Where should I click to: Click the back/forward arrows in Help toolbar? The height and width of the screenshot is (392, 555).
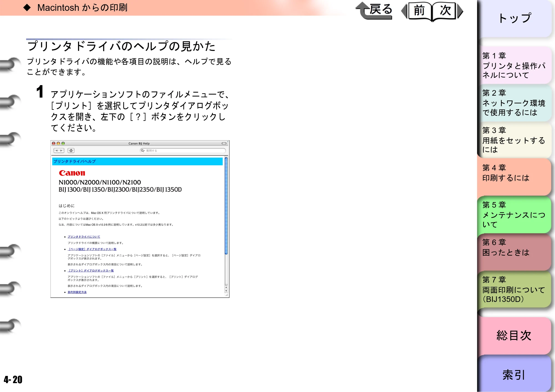(59, 151)
